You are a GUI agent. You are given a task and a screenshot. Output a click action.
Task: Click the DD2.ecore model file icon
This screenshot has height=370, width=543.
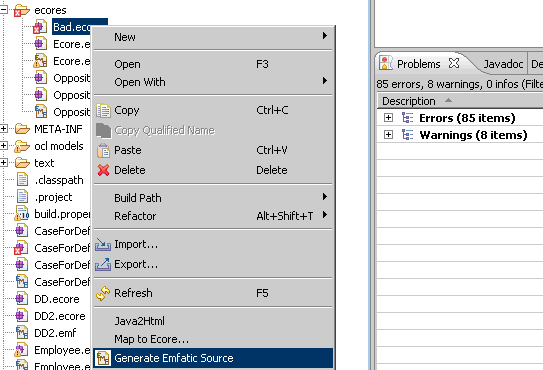pyautogui.click(x=22, y=316)
